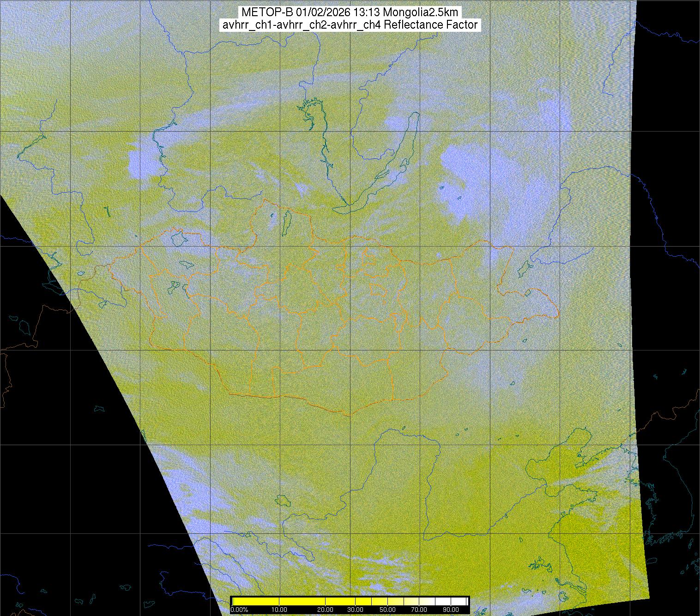The width and height of the screenshot is (700, 616).
Task: Click the METOP-B title text line
Action: pyautogui.click(x=350, y=12)
